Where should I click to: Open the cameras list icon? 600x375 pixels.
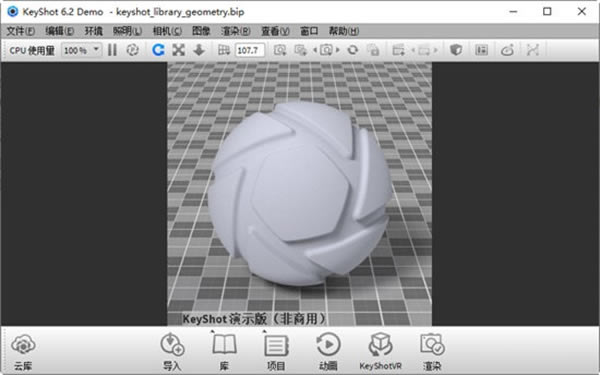click(326, 50)
